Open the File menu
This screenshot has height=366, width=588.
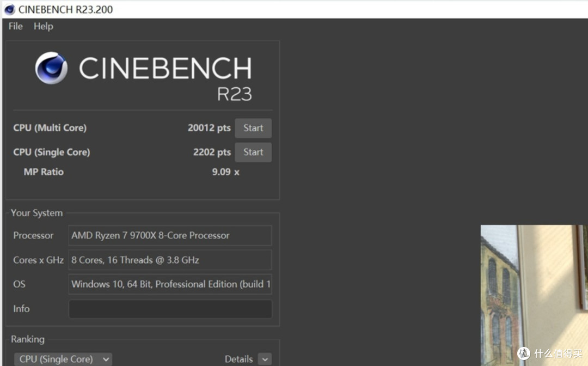[x=15, y=26]
